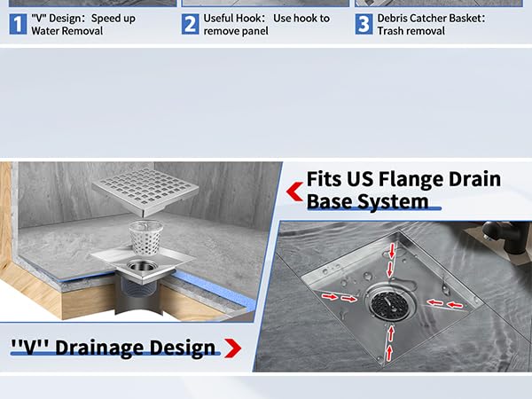
Task: Click the blue number 3 badge
Action: click(364, 24)
